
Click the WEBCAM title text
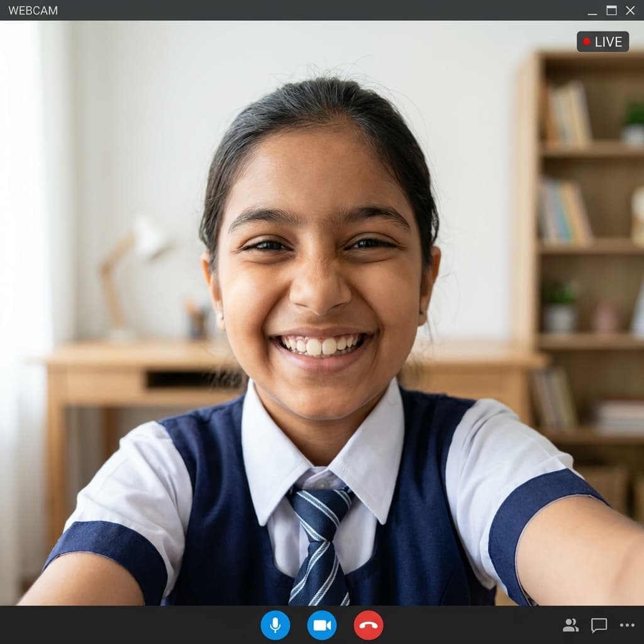tap(33, 11)
